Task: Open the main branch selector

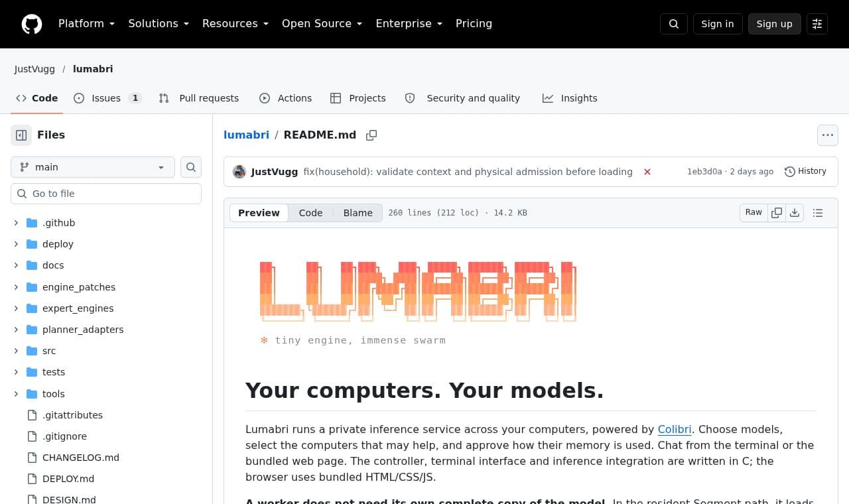Action: pos(93,167)
